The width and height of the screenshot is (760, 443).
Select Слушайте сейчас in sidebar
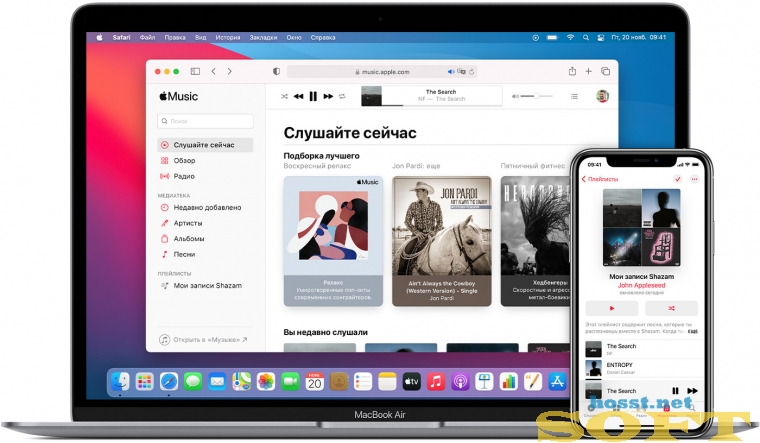205,145
